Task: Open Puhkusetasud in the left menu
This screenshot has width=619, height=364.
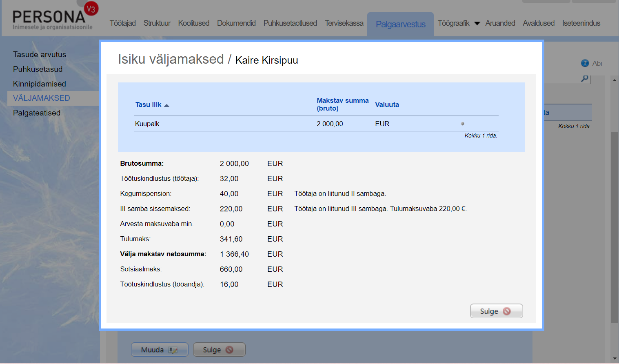Action: 38,69
